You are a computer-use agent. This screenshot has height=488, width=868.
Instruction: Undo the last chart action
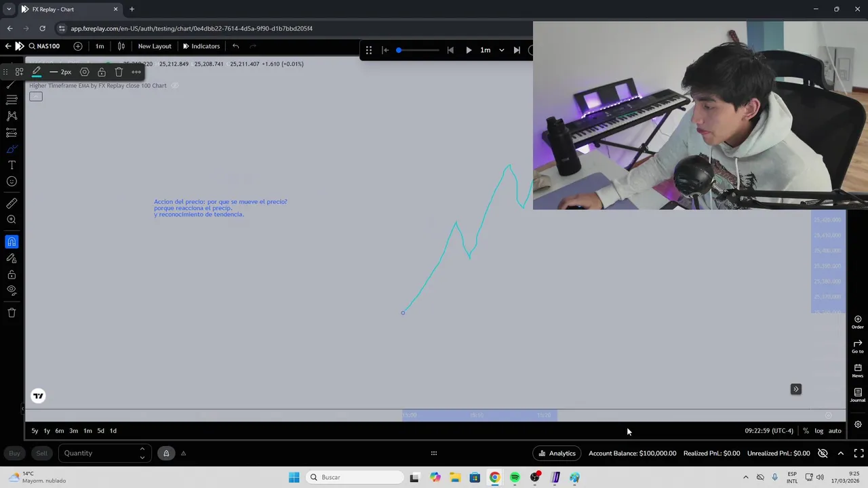[235, 46]
